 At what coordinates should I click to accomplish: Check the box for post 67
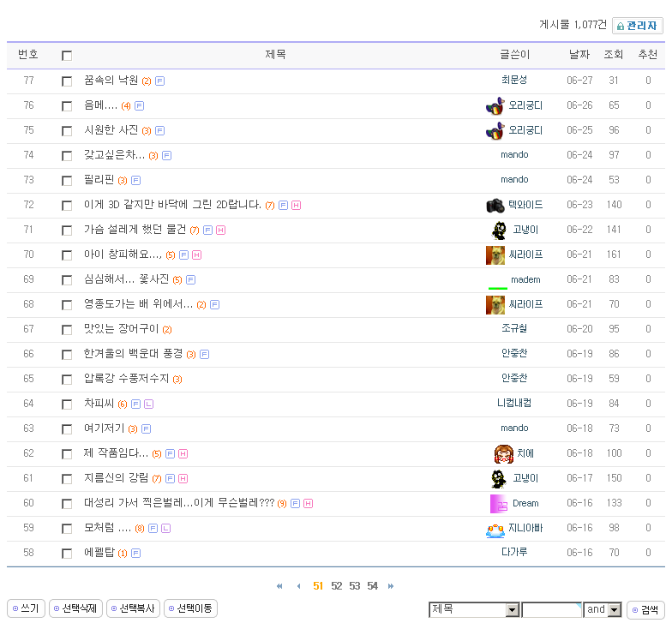coord(67,330)
